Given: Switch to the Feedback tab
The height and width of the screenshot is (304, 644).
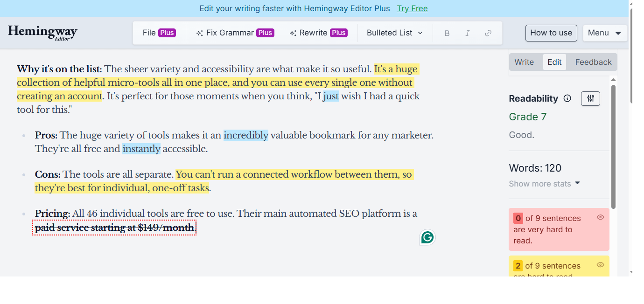Looking at the screenshot, I should click(593, 62).
